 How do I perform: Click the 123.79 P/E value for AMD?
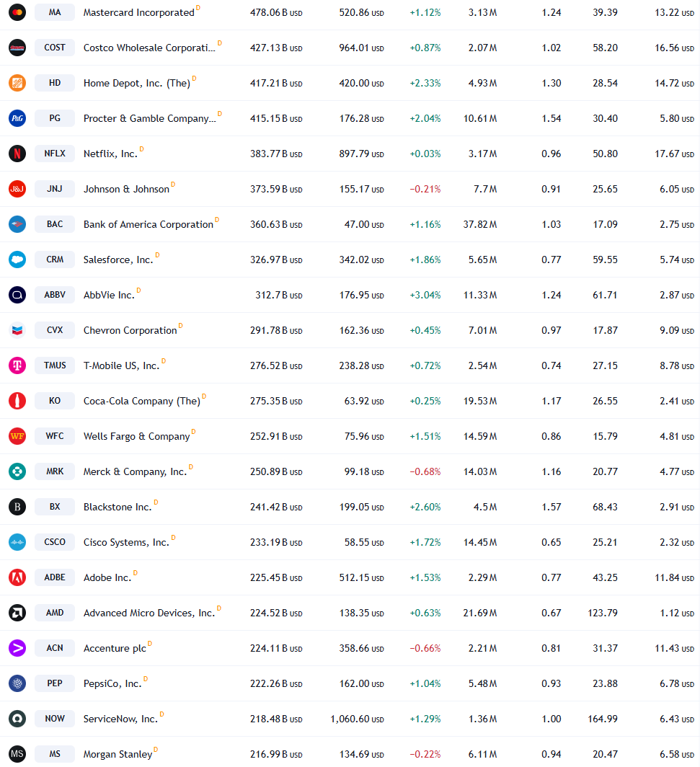(x=603, y=613)
